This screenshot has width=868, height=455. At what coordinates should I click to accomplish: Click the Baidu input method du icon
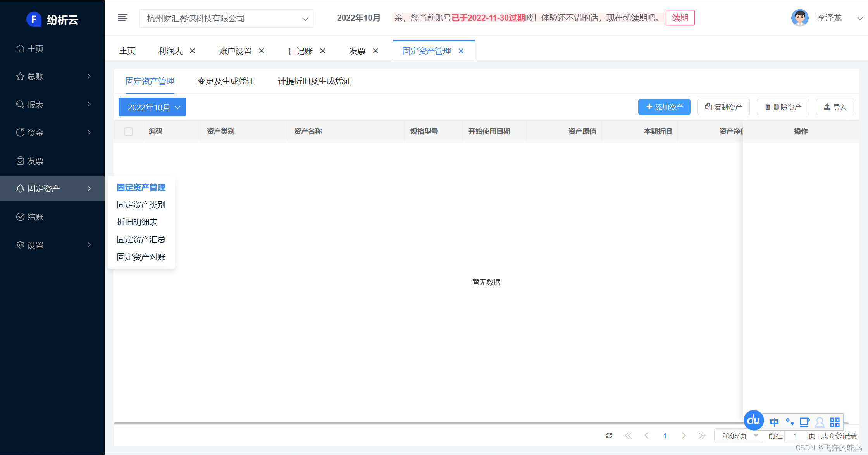pyautogui.click(x=753, y=420)
